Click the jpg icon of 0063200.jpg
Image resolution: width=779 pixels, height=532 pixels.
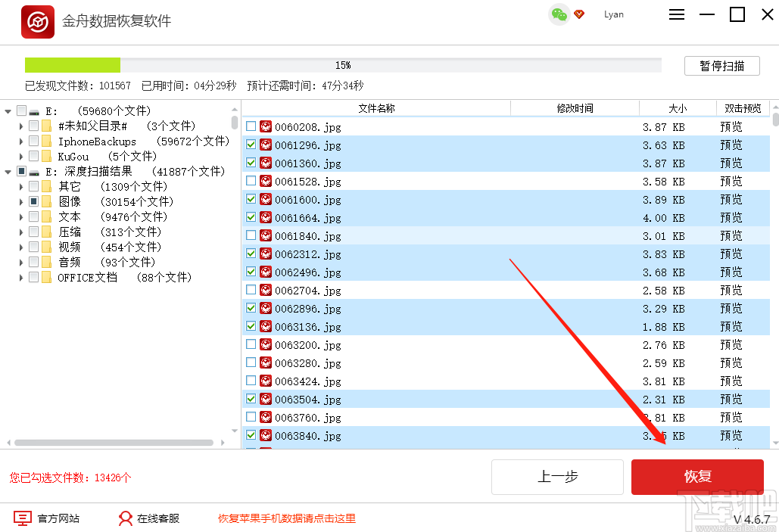266,345
